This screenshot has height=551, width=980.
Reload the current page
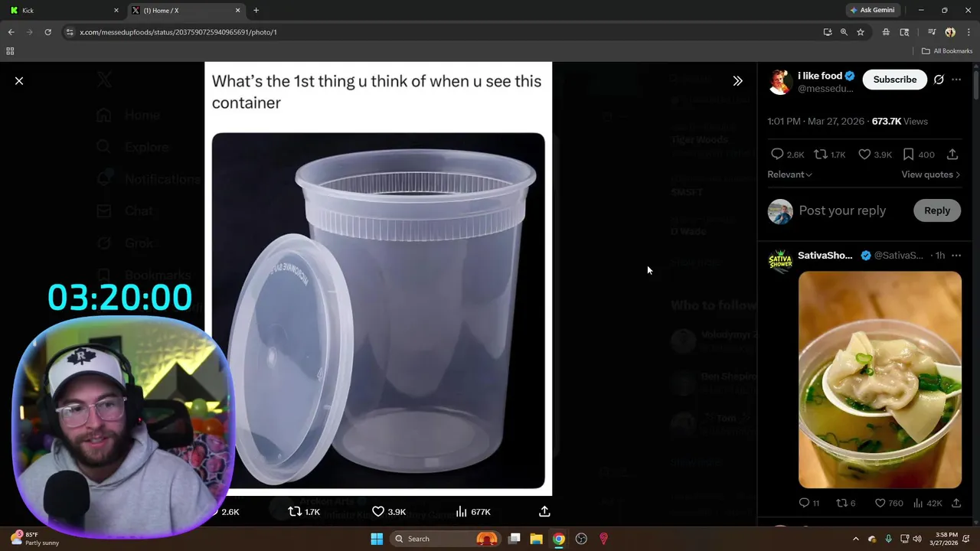pyautogui.click(x=47, y=32)
